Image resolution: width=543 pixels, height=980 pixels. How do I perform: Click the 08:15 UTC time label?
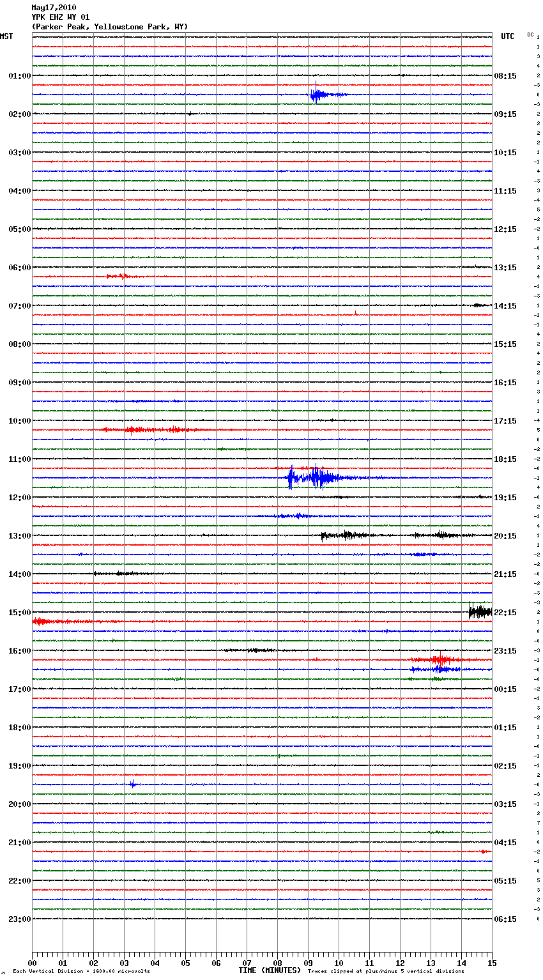tap(505, 76)
